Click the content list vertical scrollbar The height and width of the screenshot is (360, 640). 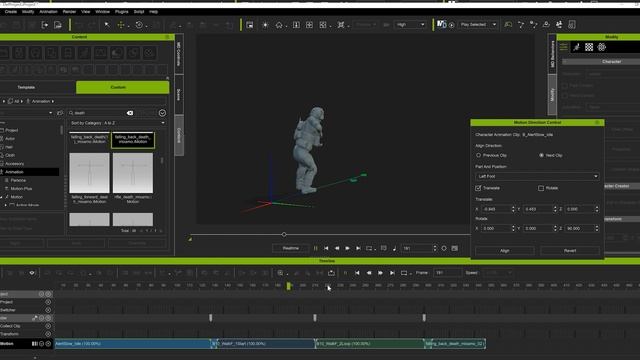coord(162,161)
